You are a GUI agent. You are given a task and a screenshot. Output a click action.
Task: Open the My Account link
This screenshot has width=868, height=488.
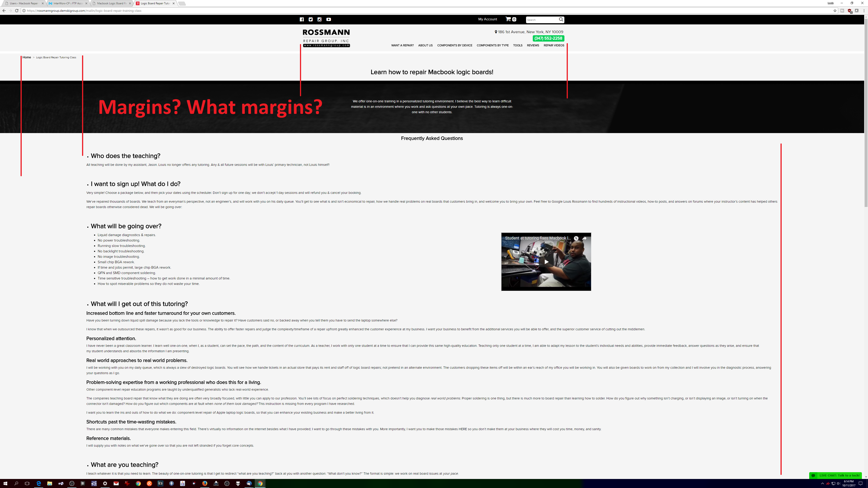488,19
